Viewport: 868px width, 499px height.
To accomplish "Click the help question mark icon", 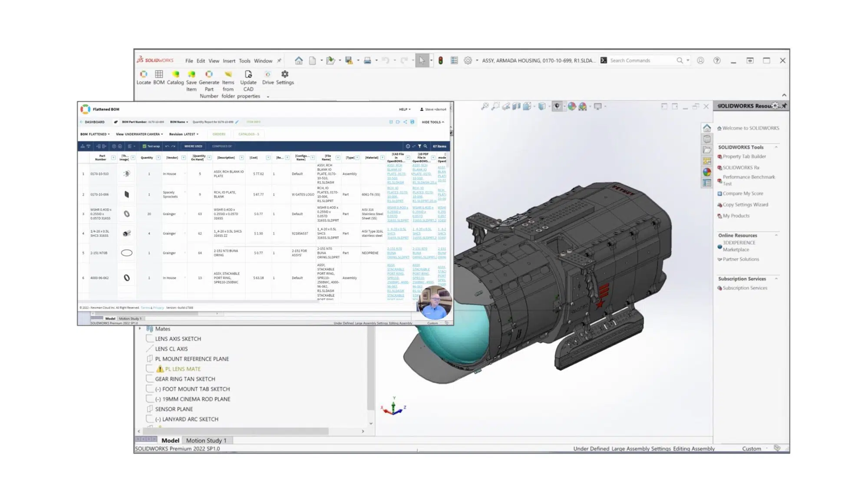I will coord(717,61).
